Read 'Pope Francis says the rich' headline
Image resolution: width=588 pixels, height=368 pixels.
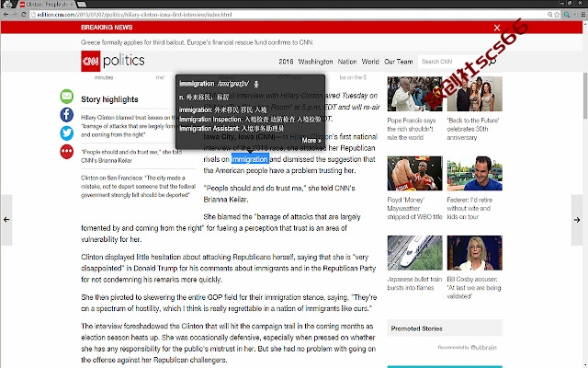[x=412, y=129]
